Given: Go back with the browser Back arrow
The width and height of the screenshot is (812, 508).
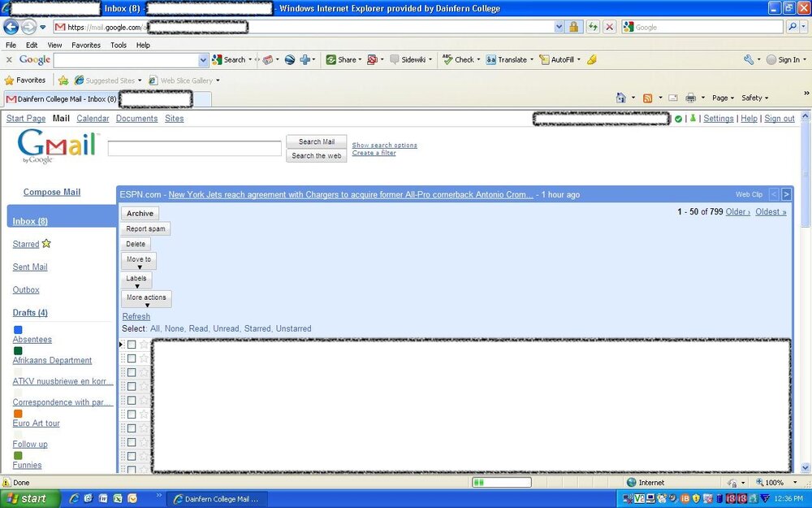Looking at the screenshot, I should click(11, 27).
